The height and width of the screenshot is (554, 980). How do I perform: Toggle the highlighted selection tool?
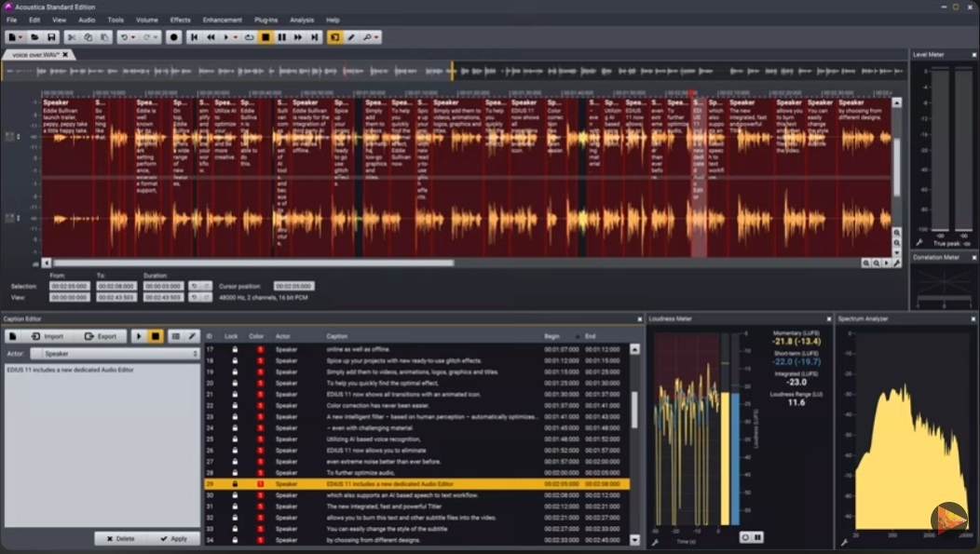coord(335,37)
